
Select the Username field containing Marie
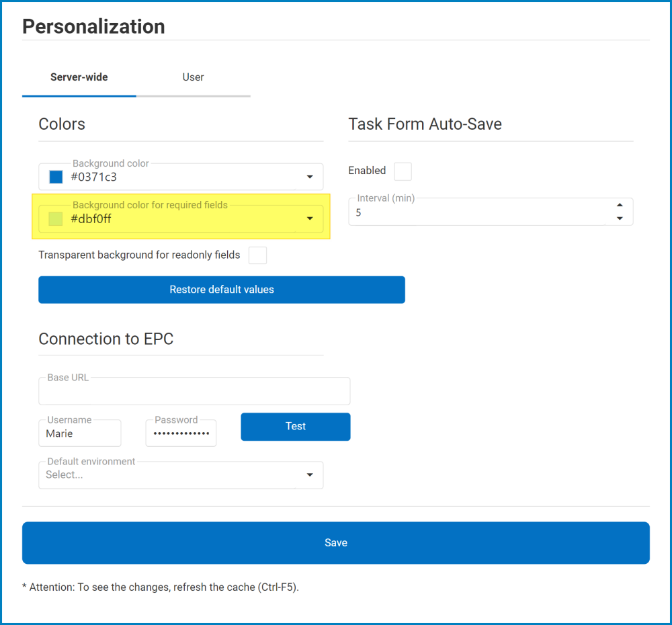click(x=79, y=433)
